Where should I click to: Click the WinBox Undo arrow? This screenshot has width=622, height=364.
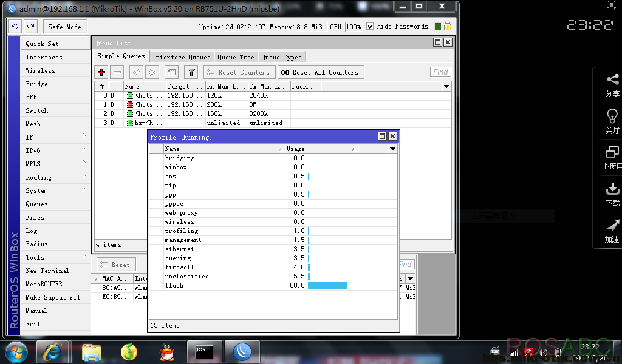click(15, 27)
